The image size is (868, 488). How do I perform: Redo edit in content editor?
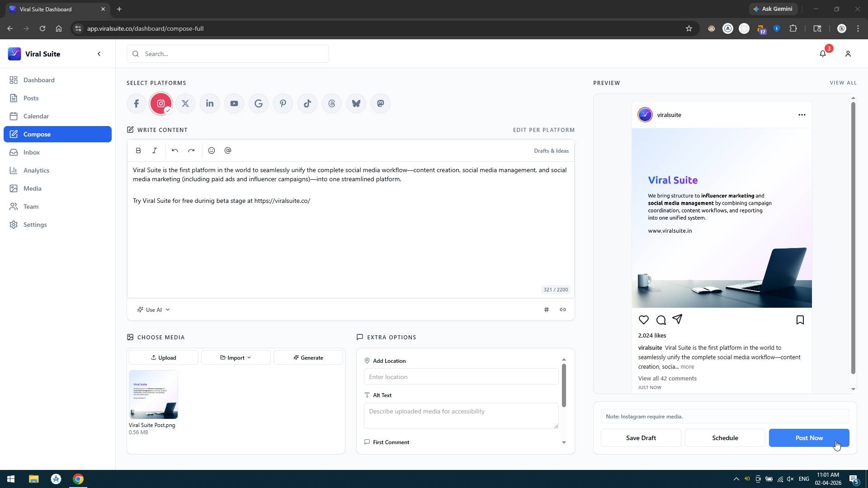point(191,150)
